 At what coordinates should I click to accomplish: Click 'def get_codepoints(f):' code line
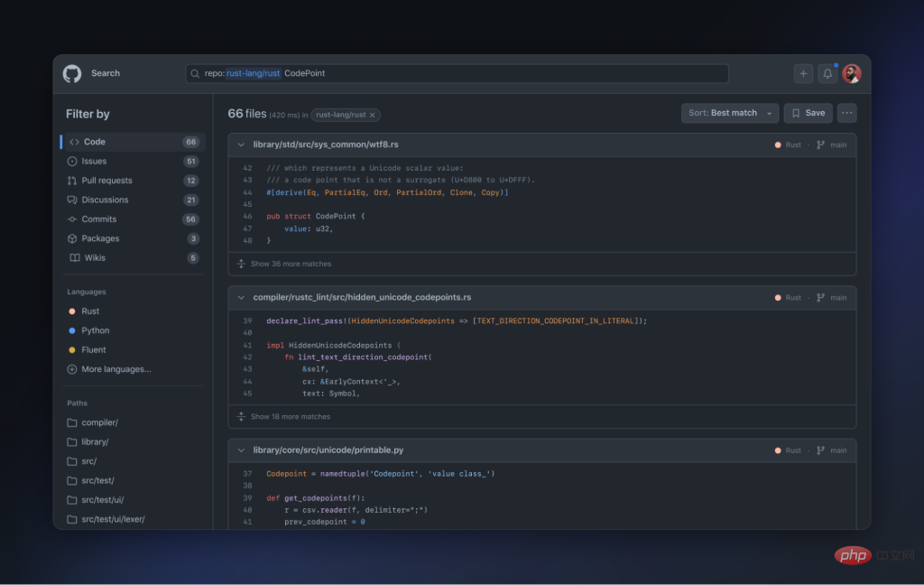[315, 498]
